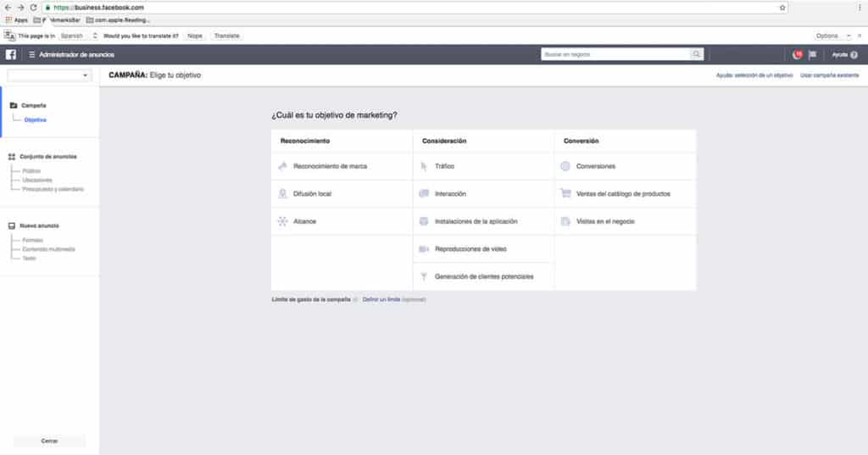Click the Conversión column header

[581, 141]
